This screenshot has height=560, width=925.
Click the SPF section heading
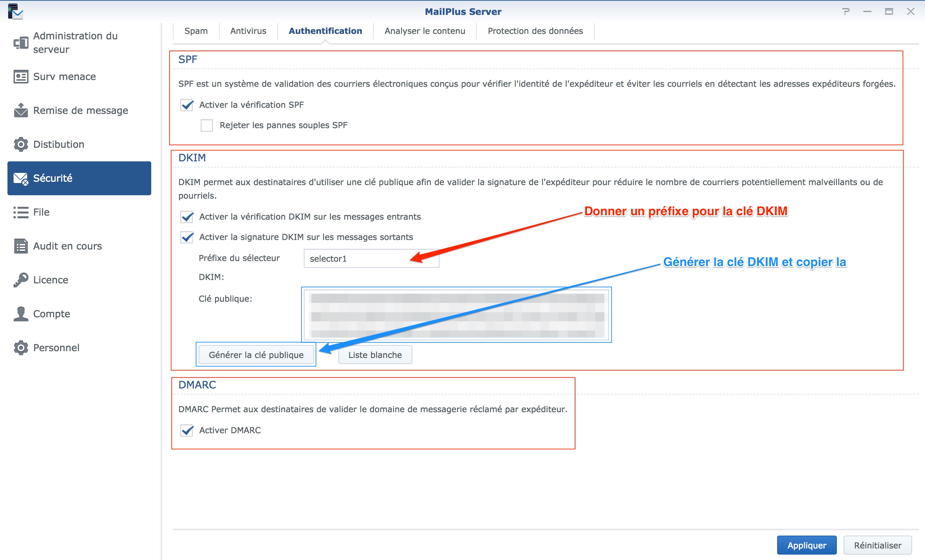coord(188,60)
